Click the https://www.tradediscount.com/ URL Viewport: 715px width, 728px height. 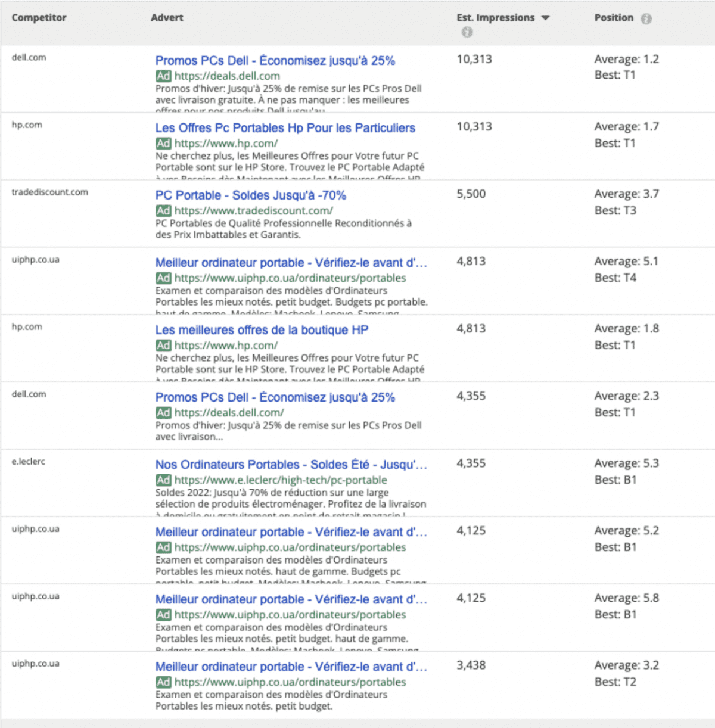click(x=254, y=211)
